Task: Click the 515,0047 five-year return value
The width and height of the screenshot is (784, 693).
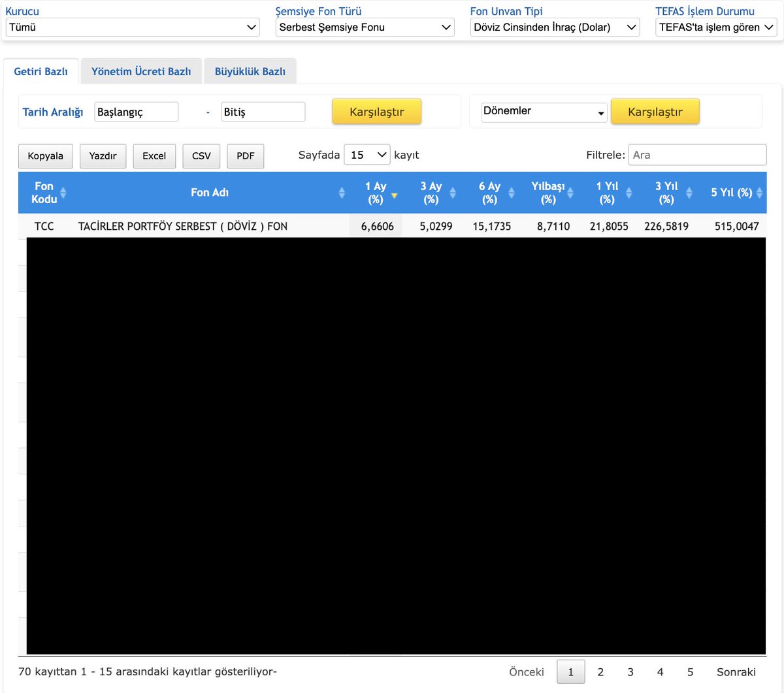Action: (x=737, y=227)
